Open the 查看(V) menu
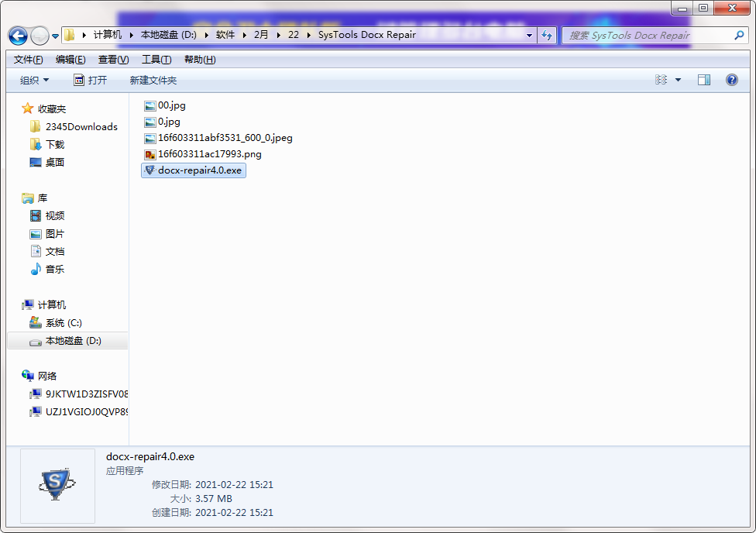This screenshot has height=533, width=756. (x=113, y=60)
